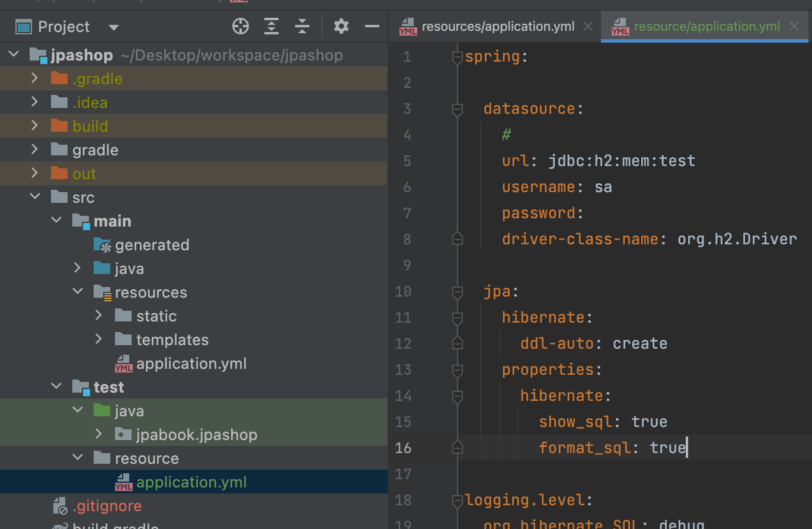812x529 pixels.
Task: Click the main resources folder icon
Action: pyautogui.click(x=103, y=292)
